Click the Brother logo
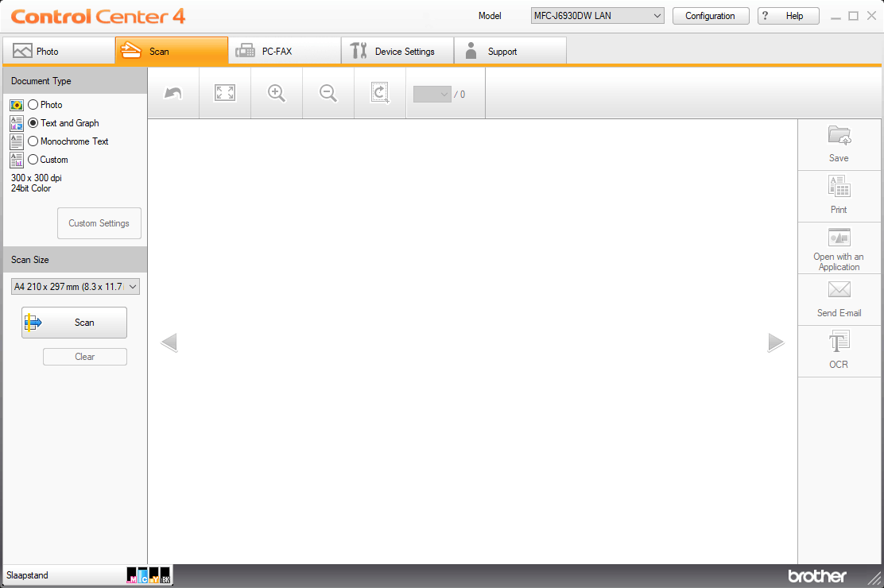Screen dimensions: 884x588 (817, 575)
